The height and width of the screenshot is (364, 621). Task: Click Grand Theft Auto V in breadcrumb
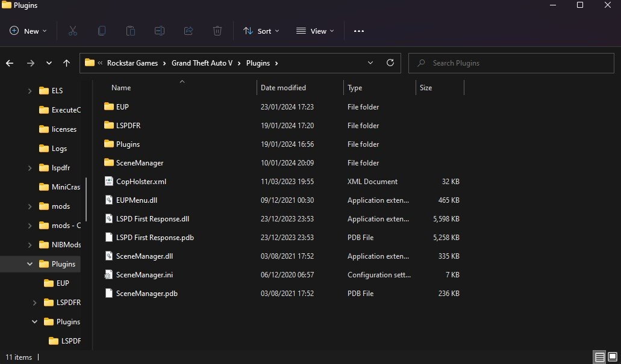pos(202,63)
